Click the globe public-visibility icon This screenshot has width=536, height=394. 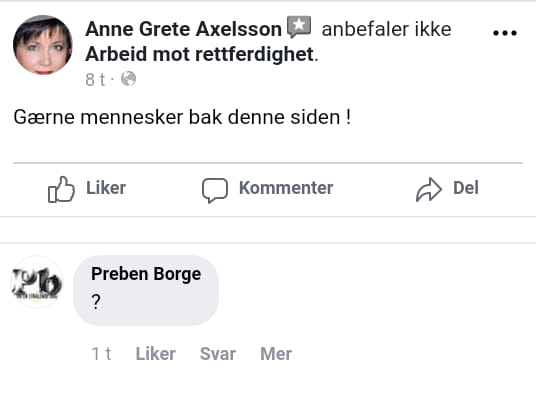(129, 79)
